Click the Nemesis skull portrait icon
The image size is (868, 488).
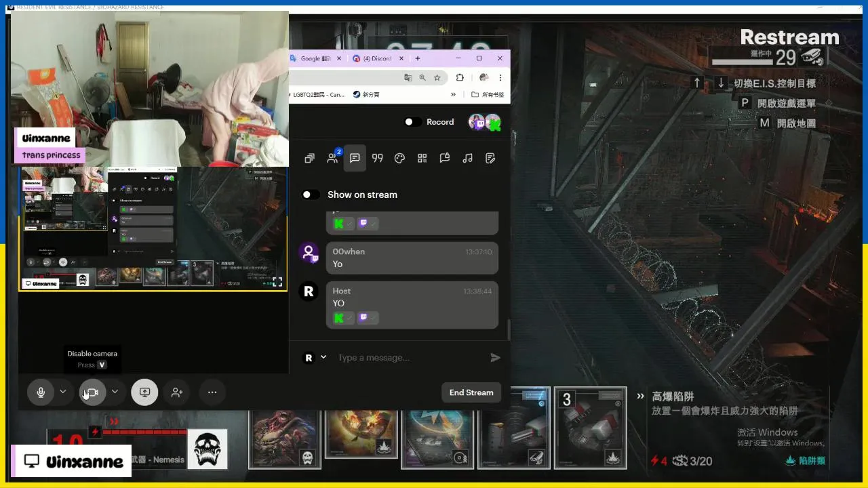click(x=208, y=449)
